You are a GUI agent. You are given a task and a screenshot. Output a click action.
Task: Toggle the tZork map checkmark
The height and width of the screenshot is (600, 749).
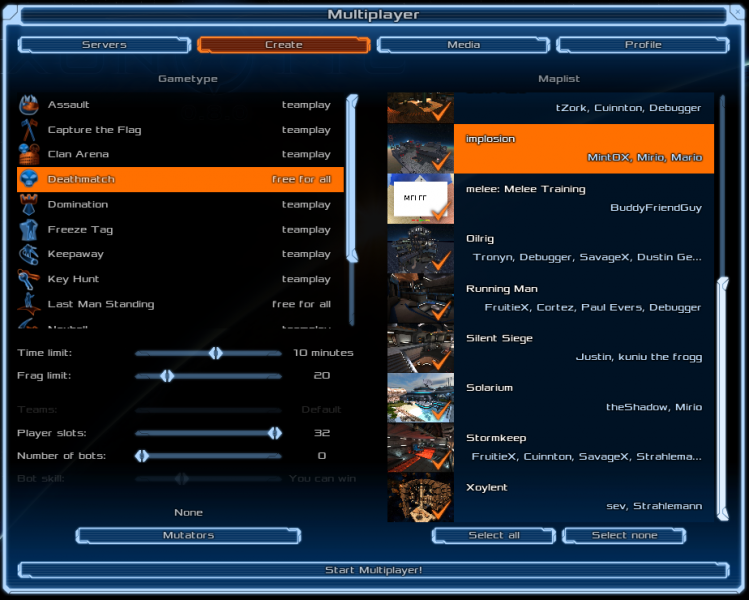[442, 112]
